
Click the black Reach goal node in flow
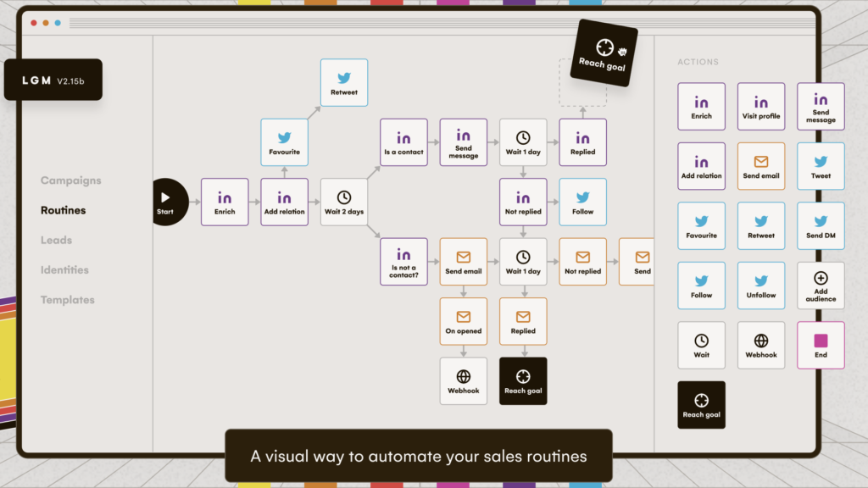tap(523, 381)
